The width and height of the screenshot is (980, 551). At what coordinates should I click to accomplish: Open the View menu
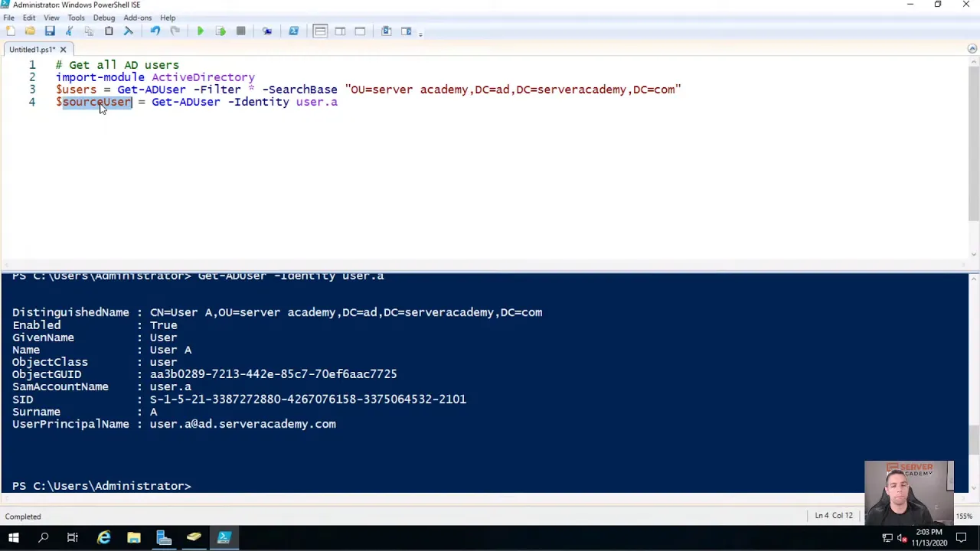coord(51,18)
